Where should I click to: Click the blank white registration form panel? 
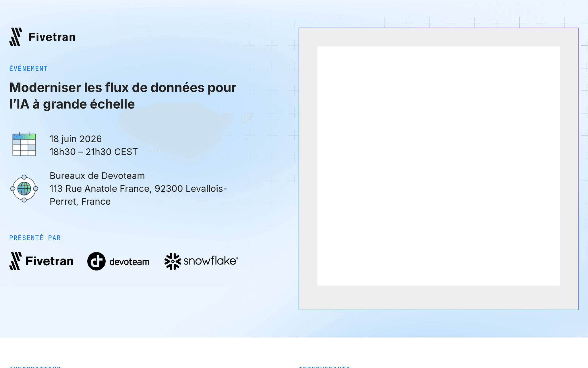[x=438, y=166]
